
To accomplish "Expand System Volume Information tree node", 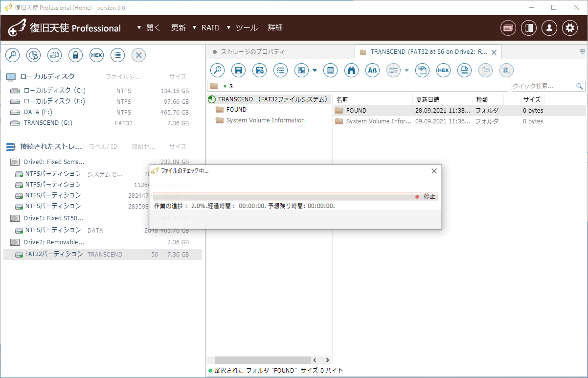I will tap(210, 120).
